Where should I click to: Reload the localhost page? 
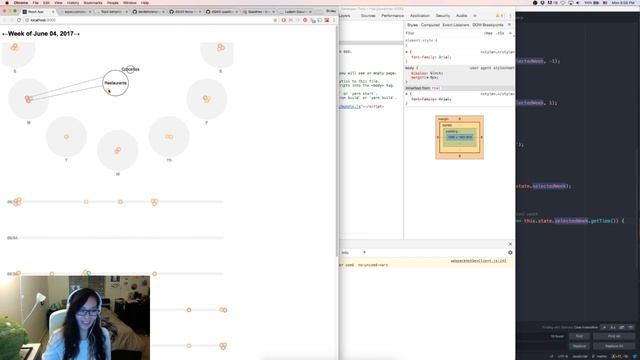19,20
